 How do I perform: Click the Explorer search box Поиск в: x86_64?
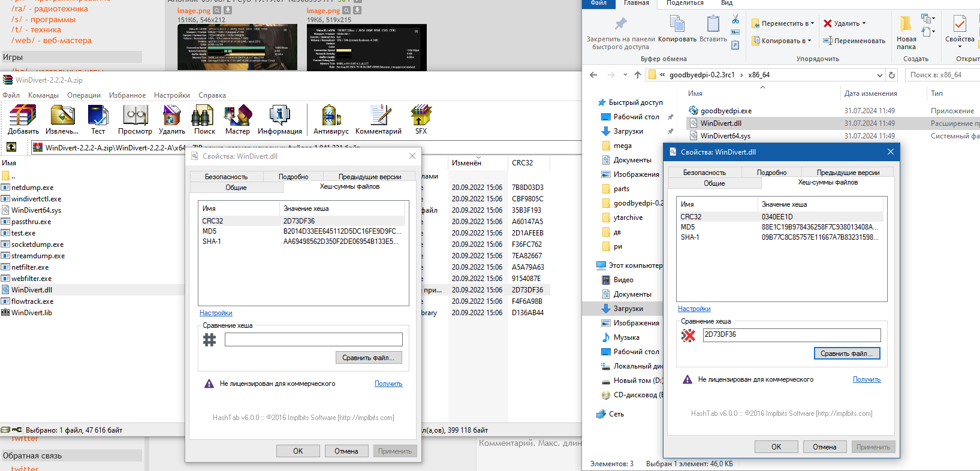click(x=942, y=75)
